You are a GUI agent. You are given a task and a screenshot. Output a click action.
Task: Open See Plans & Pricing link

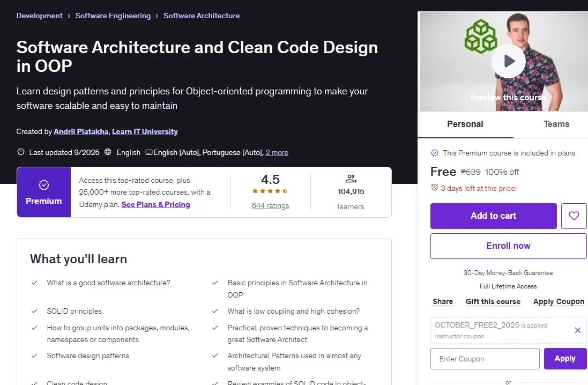click(155, 204)
